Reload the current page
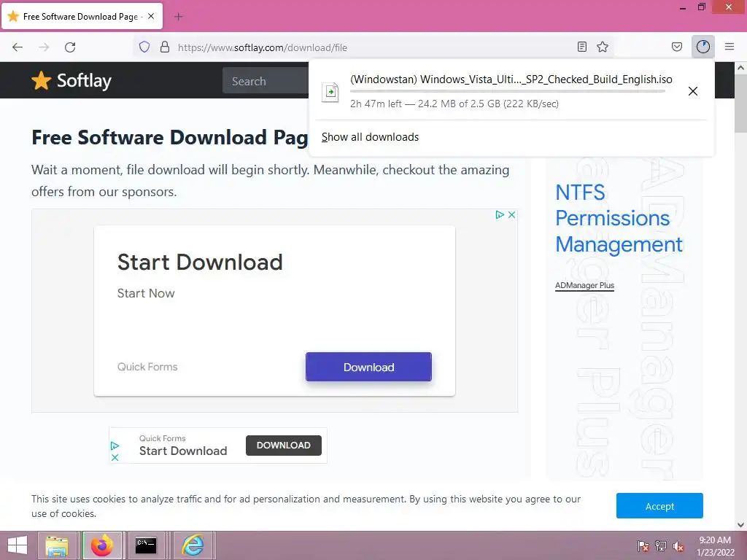 pyautogui.click(x=70, y=47)
